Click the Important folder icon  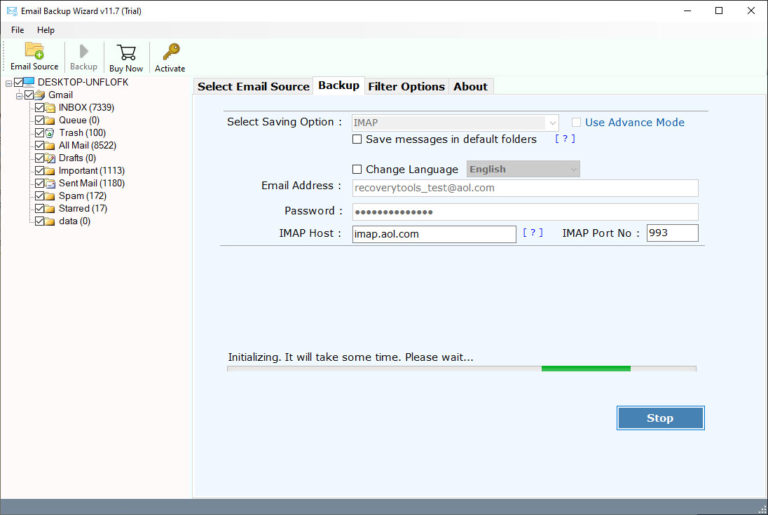[50, 171]
